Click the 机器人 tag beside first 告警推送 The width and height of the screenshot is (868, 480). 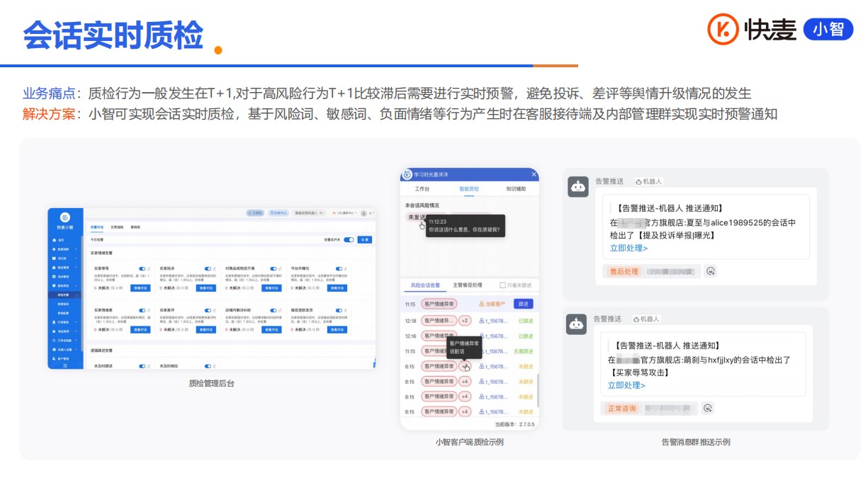click(x=648, y=181)
